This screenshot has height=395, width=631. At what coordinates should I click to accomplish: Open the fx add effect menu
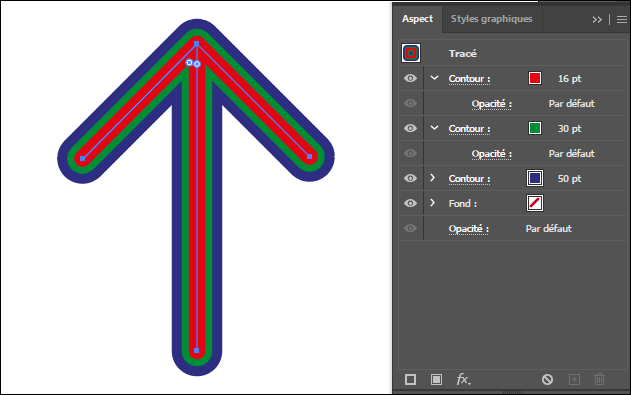(463, 379)
